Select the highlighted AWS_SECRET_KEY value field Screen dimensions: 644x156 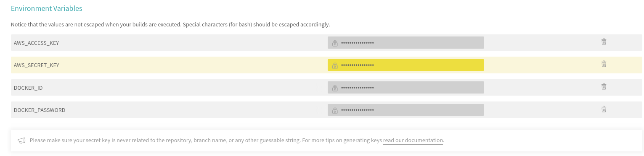click(405, 65)
